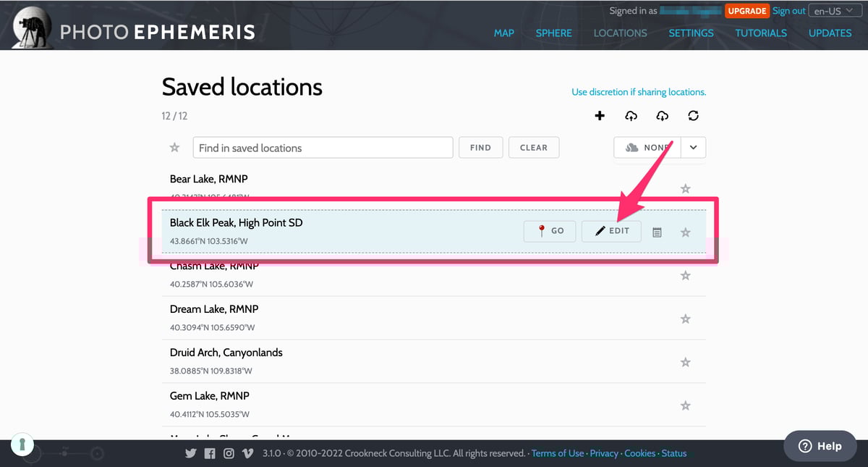
Task: Click coordinates 40.4112°N 105.5035°W
Action: click(210, 414)
